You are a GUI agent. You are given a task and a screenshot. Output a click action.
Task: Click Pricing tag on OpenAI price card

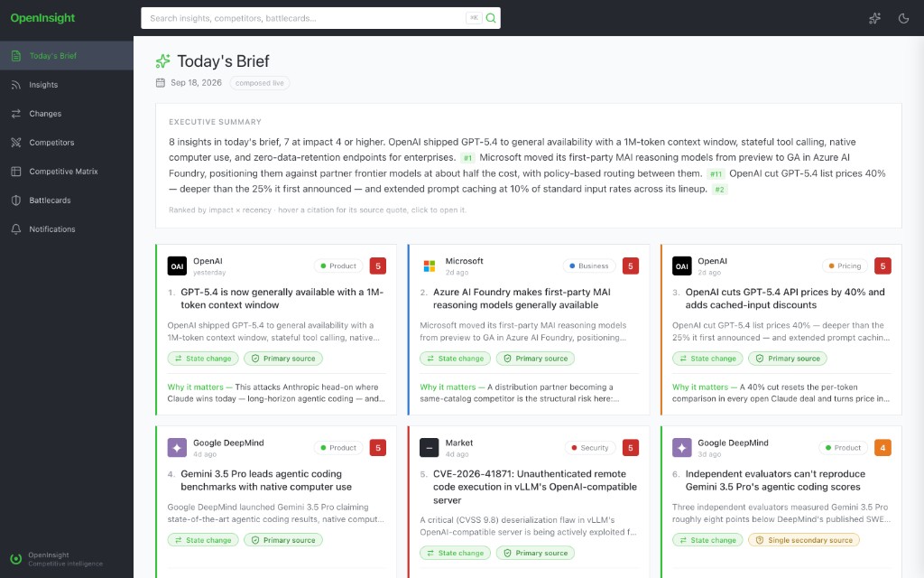pos(845,266)
